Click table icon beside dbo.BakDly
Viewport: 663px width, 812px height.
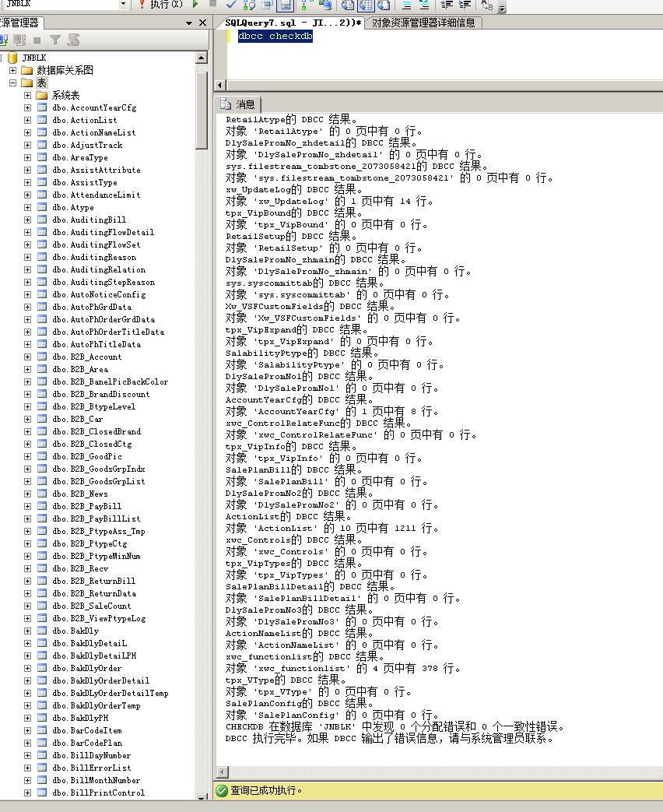coord(42,631)
